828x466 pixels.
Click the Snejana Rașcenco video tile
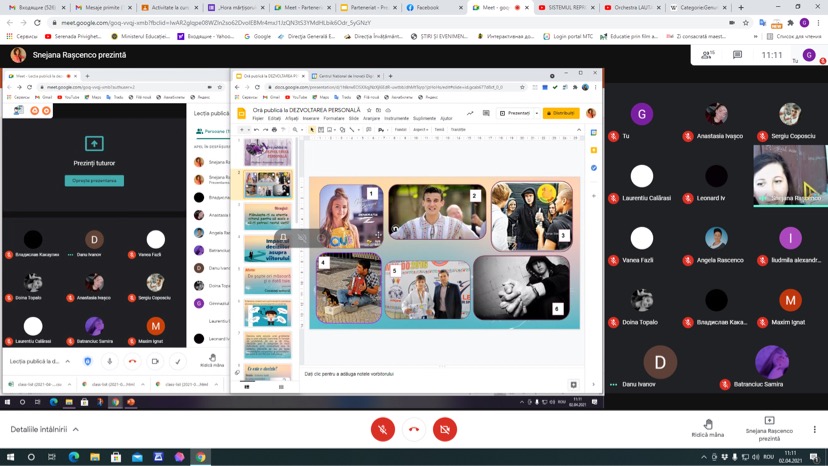(790, 175)
